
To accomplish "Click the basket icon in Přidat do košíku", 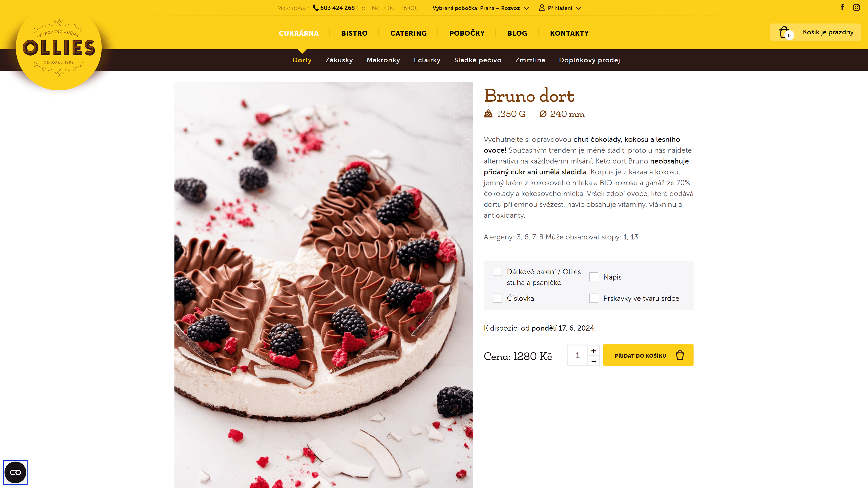I will point(680,355).
